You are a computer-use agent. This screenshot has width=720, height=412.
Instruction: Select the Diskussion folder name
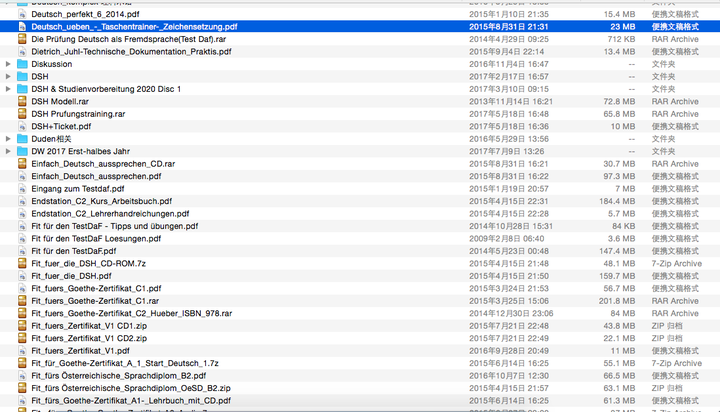52,64
